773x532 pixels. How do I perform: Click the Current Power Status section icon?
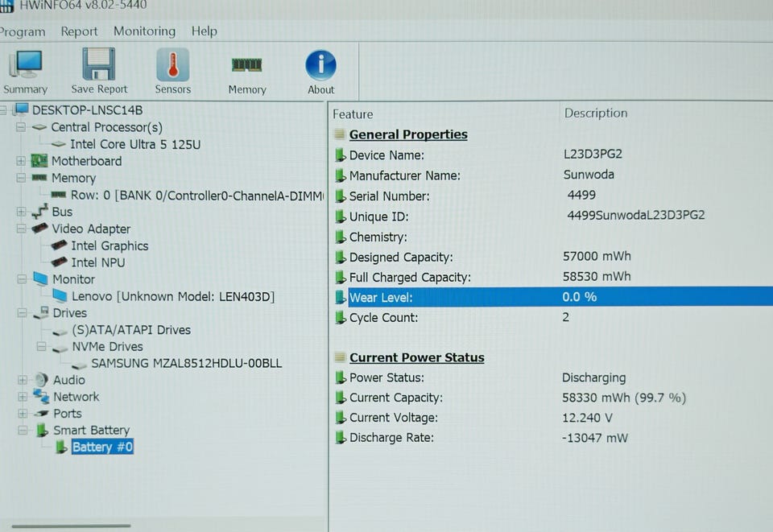coord(340,357)
